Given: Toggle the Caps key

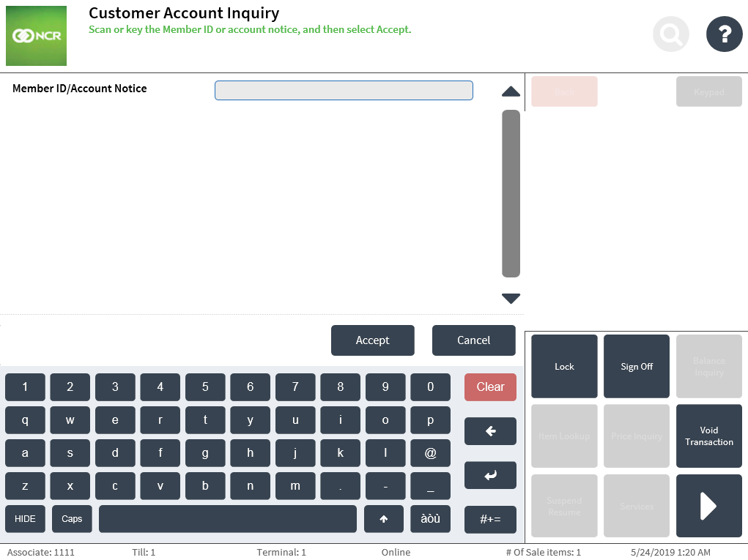Looking at the screenshot, I should tap(72, 519).
